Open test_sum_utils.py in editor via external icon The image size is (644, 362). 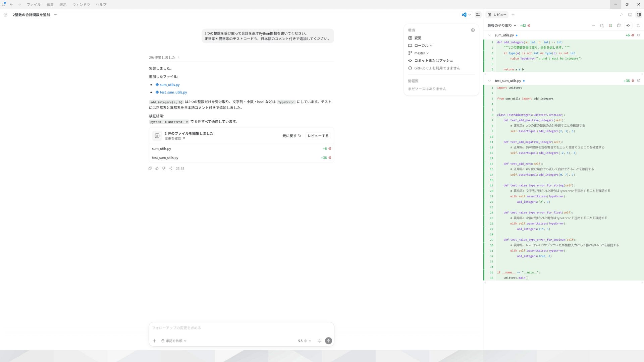coord(638,81)
